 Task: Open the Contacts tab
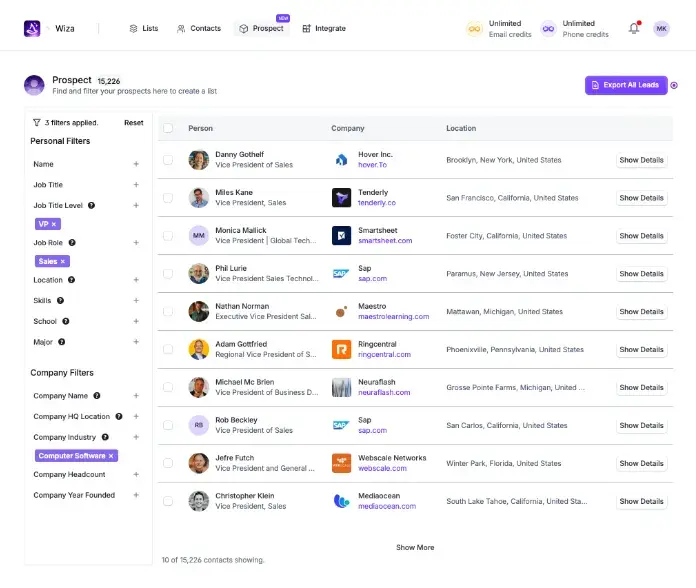199,28
